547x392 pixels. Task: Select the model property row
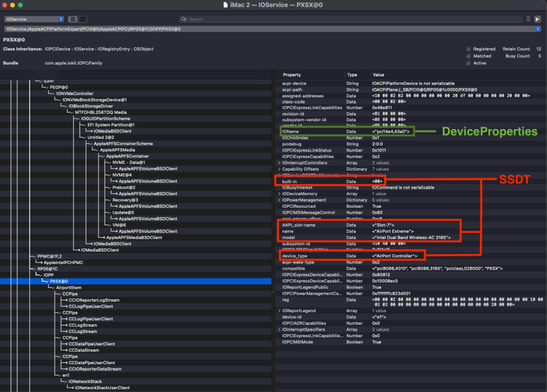[411, 237]
